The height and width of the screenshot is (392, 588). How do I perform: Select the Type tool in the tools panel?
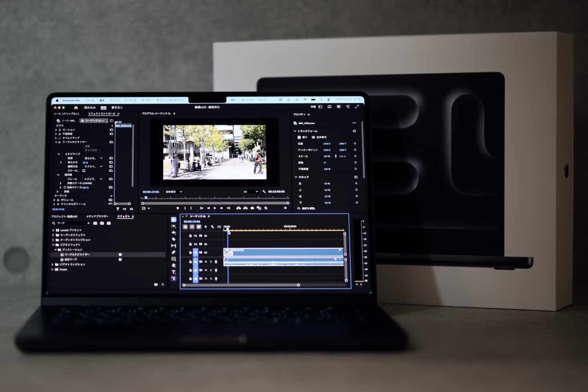coord(174,272)
